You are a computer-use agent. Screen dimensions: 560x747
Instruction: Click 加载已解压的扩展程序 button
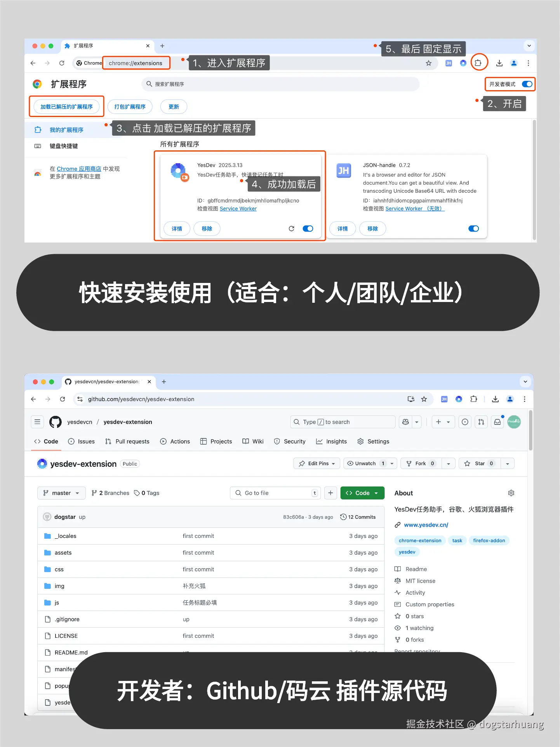point(66,106)
